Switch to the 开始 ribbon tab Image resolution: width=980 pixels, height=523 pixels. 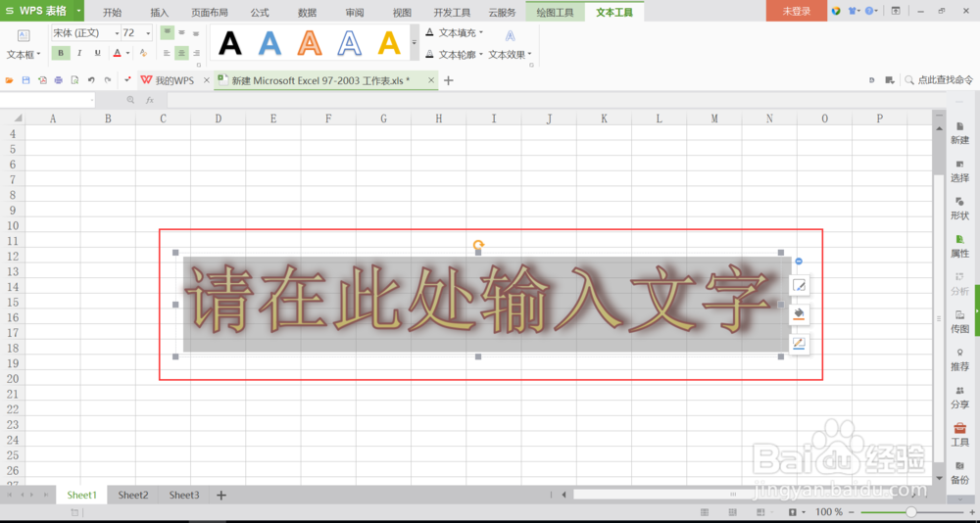[x=113, y=13]
